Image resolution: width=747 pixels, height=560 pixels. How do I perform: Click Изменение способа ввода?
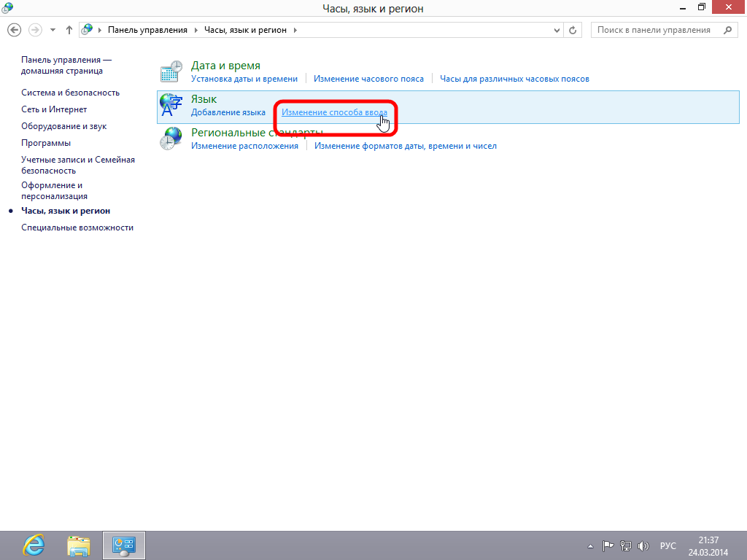[x=334, y=112]
